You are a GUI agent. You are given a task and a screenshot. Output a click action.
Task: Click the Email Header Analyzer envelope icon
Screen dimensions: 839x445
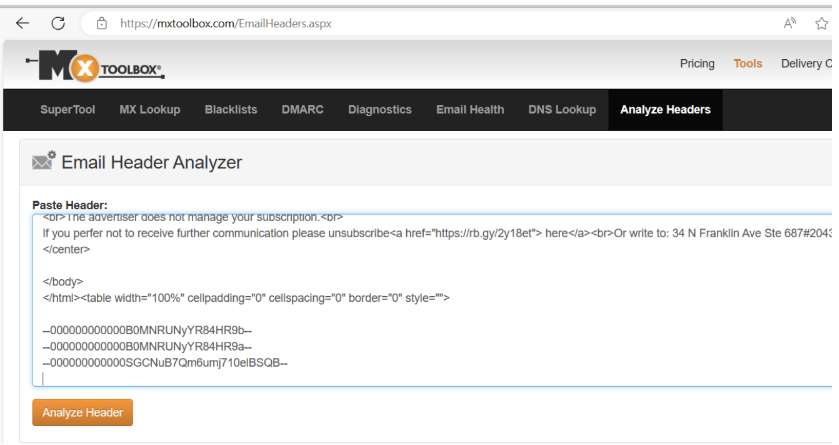coord(43,160)
